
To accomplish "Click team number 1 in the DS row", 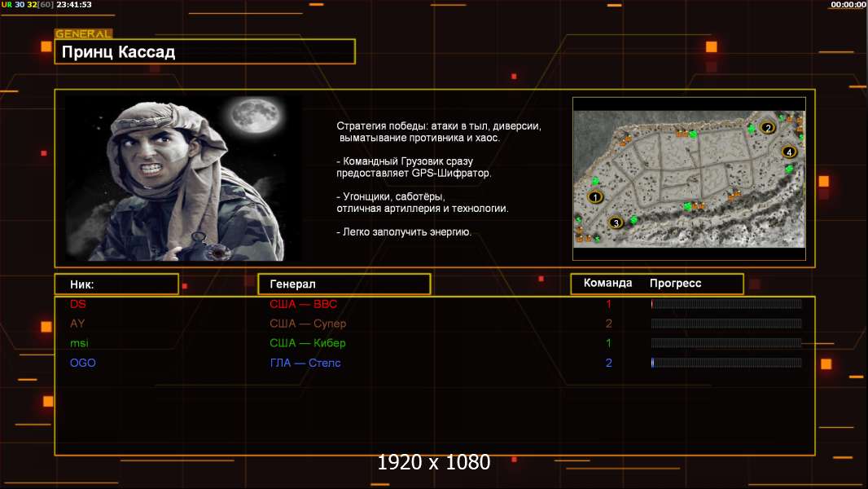I will pyautogui.click(x=609, y=304).
